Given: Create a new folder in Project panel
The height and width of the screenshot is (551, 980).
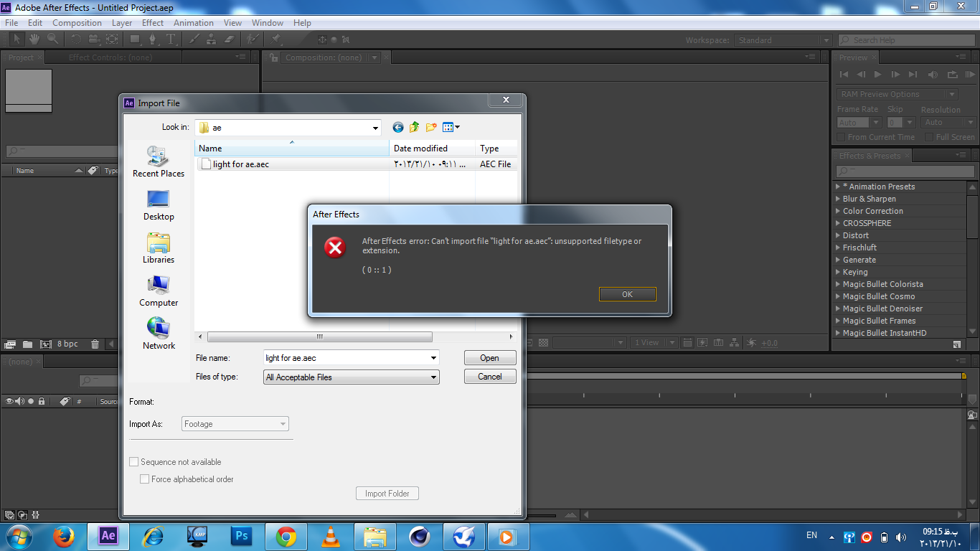Looking at the screenshot, I should [27, 344].
